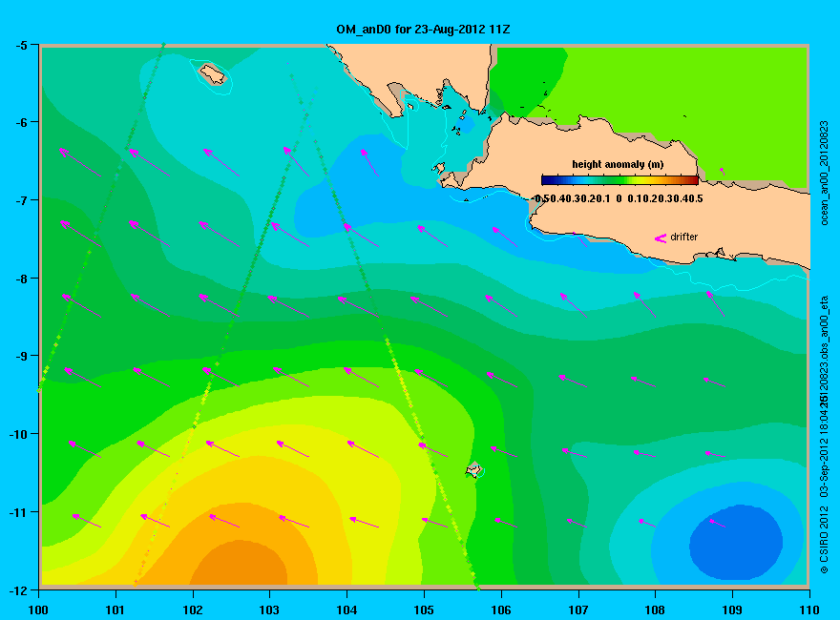Click the y-axis label -5
The image size is (840, 620).
21,46
